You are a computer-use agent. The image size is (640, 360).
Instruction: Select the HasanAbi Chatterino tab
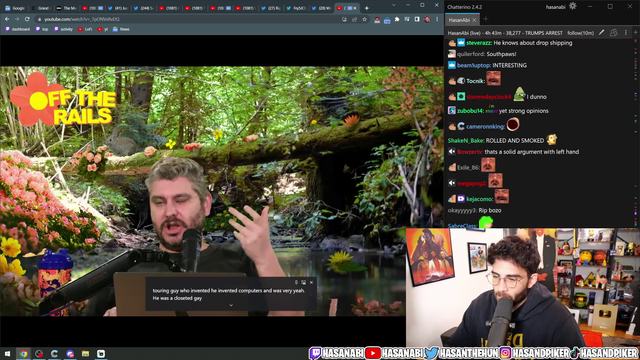459,20
